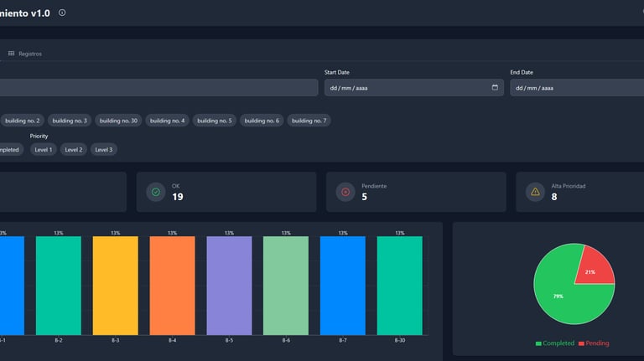
Task: Click the Start Date label
Action: coord(337,72)
